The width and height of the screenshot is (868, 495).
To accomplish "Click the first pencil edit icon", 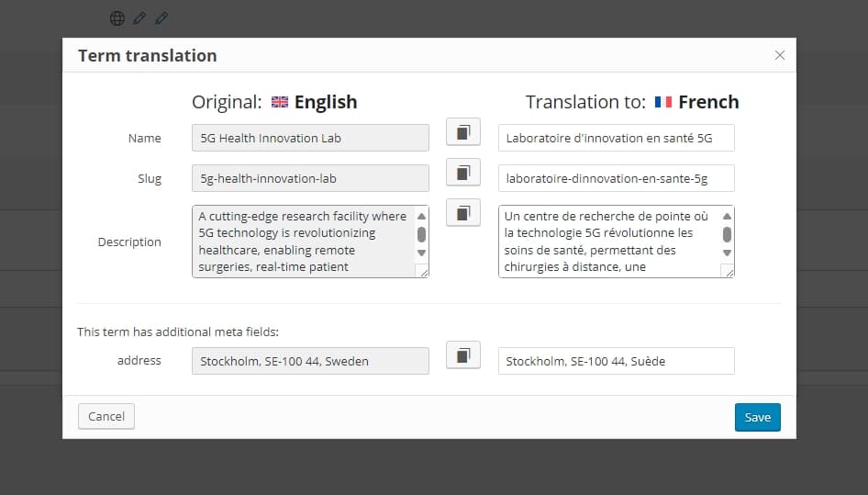I will [x=139, y=17].
